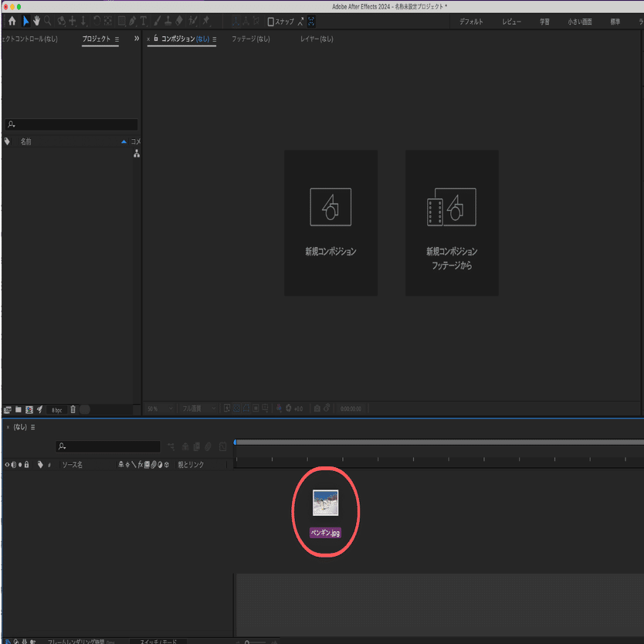Toggle the composition panel lock icon

[x=156, y=38]
